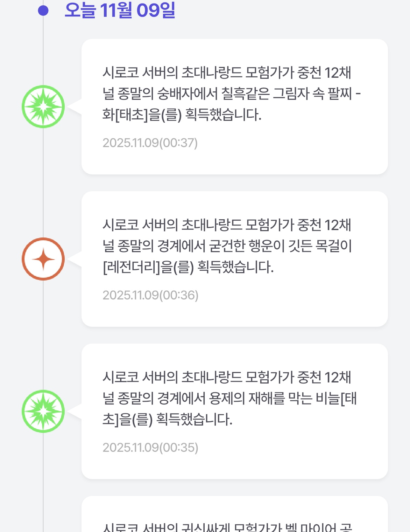Click the green starburst icon beside 00:35 entry
Image resolution: width=410 pixels, height=532 pixels.
43,411
